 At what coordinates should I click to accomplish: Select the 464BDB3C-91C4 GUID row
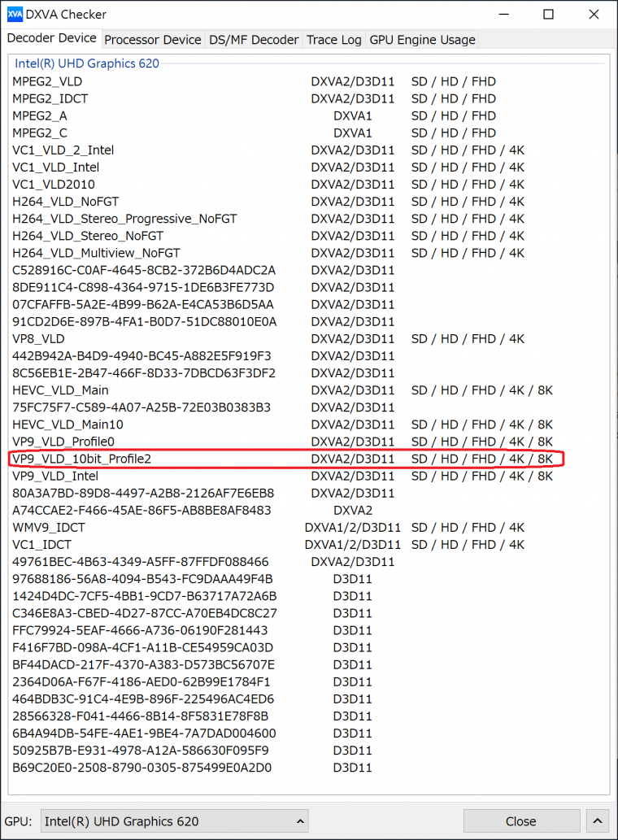pyautogui.click(x=308, y=699)
